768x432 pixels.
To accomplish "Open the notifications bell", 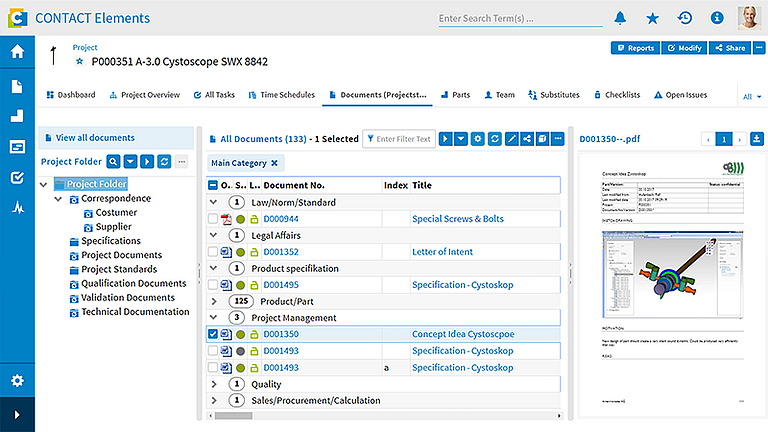I will (620, 18).
